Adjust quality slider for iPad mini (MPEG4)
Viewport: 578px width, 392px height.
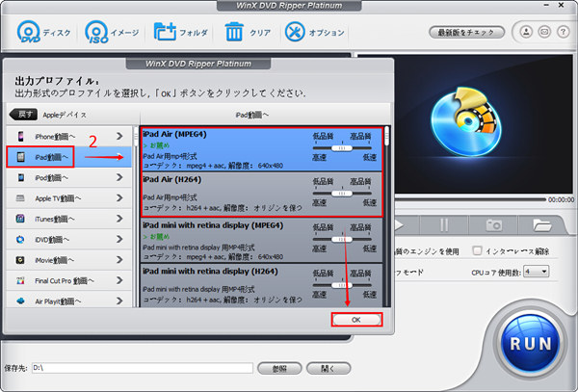pos(342,240)
